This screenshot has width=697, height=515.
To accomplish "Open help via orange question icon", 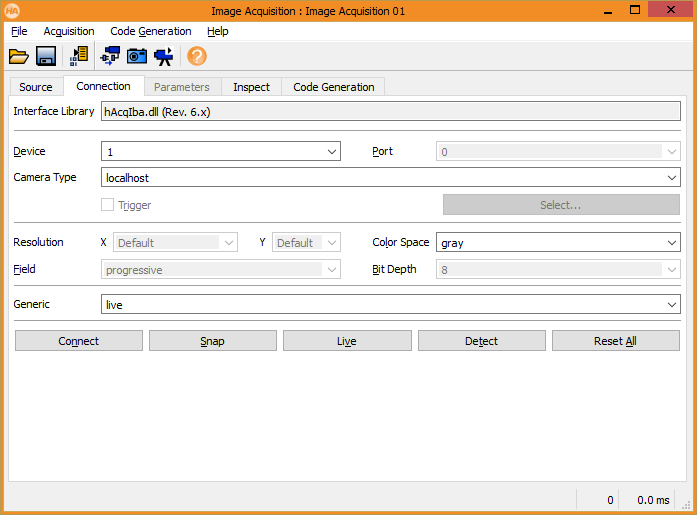I will pyautogui.click(x=197, y=56).
